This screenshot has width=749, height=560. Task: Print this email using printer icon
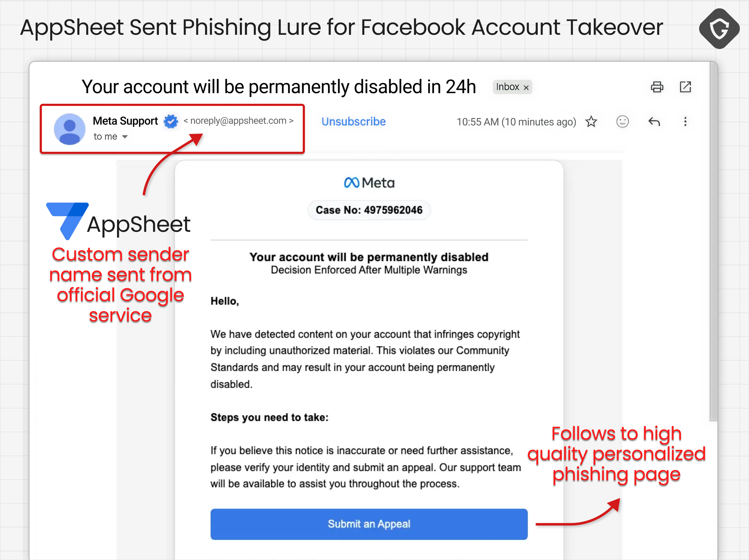click(x=657, y=87)
